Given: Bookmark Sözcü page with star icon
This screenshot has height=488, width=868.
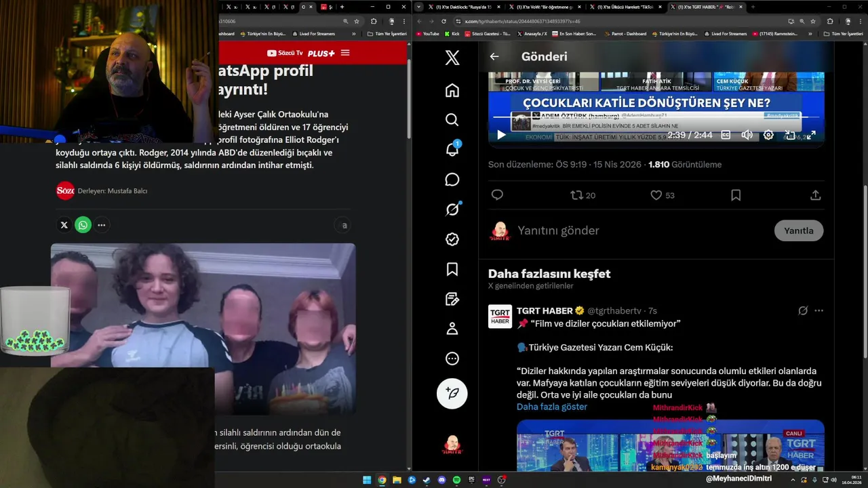Looking at the screenshot, I should tap(357, 21).
